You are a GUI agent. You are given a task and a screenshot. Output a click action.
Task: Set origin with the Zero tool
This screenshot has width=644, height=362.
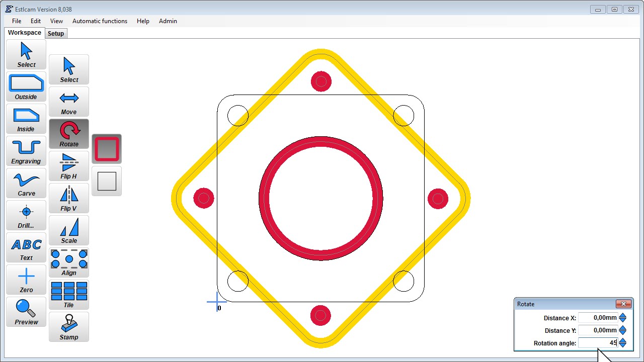pos(26,280)
